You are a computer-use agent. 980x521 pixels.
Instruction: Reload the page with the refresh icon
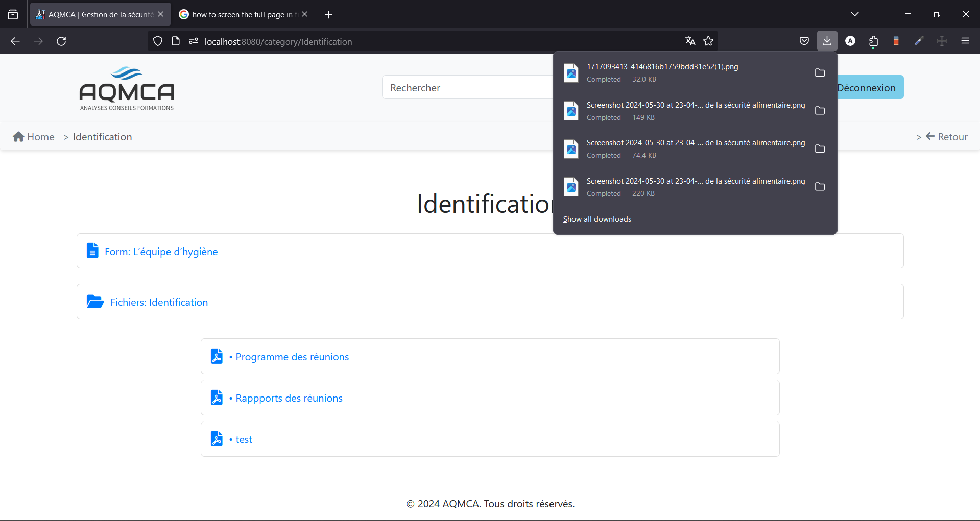coord(61,41)
